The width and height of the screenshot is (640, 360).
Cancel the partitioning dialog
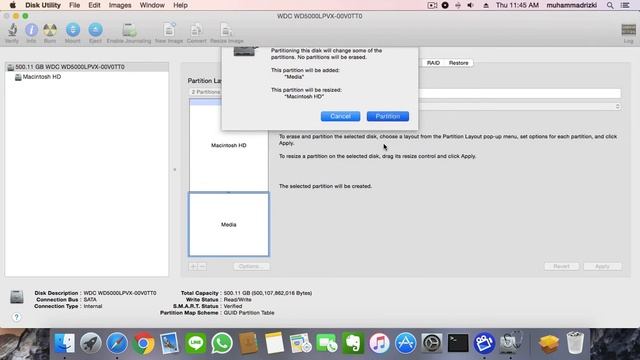tap(340, 116)
